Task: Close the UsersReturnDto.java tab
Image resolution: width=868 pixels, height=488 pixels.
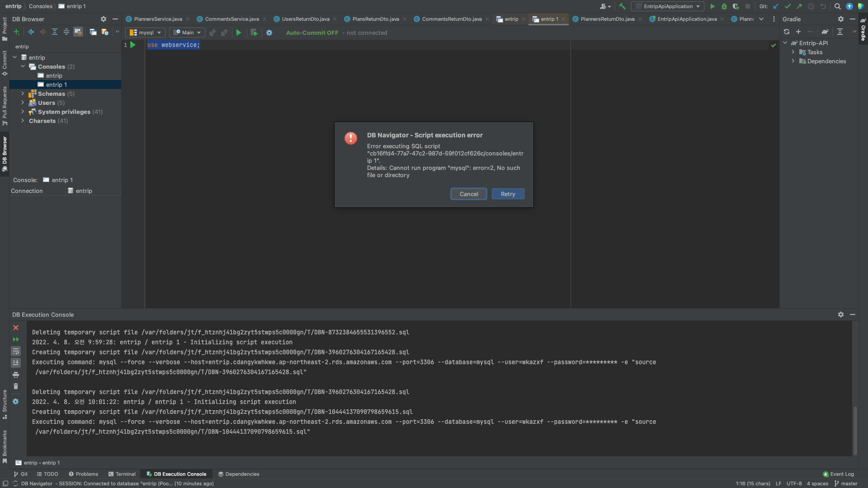Action: pos(335,19)
